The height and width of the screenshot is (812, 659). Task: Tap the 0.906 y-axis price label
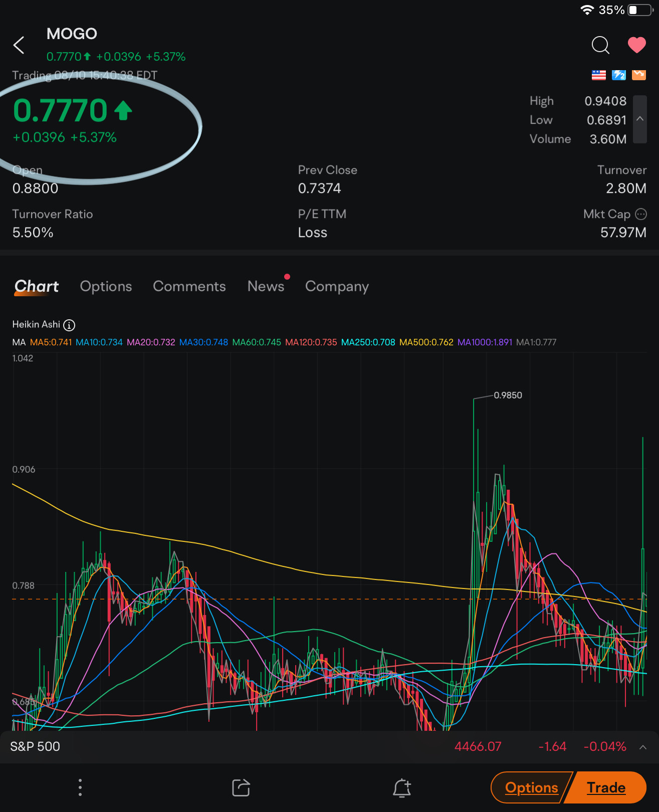pyautogui.click(x=24, y=469)
